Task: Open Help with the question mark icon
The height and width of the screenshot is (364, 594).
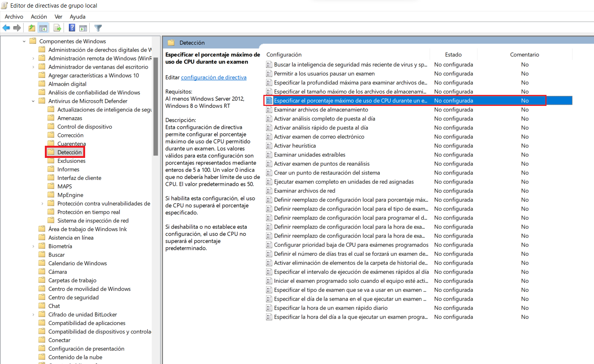Action: click(x=72, y=28)
